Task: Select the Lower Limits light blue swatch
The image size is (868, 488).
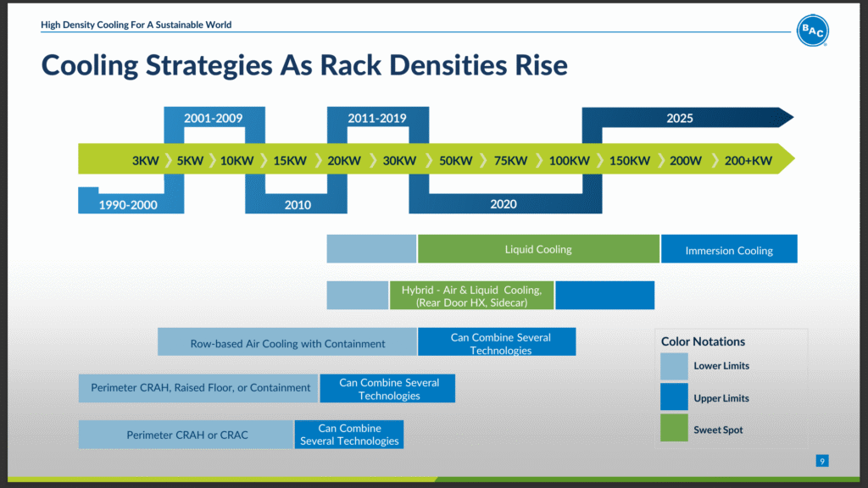Action: click(x=674, y=366)
